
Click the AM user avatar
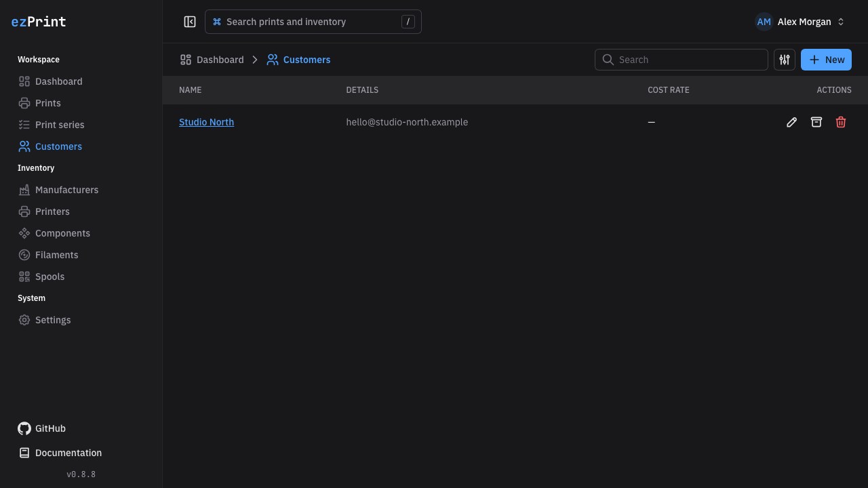(764, 22)
